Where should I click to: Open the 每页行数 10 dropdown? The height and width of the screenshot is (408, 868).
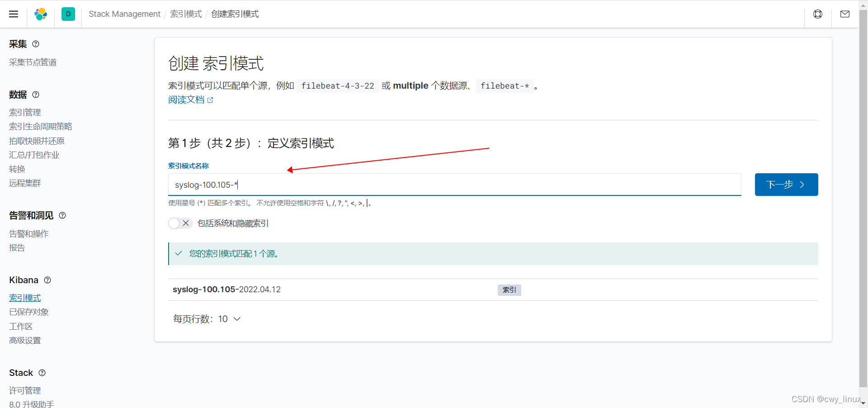[x=207, y=319]
